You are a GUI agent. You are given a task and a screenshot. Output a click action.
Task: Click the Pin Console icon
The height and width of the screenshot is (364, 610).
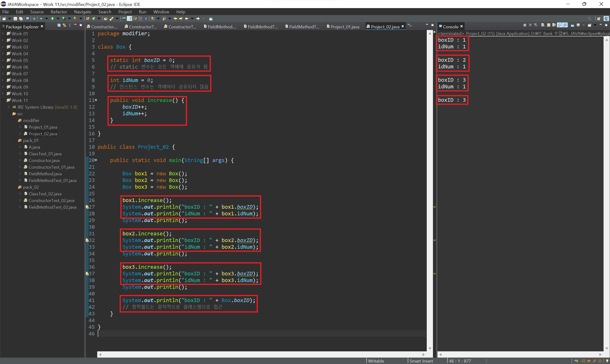573,25
